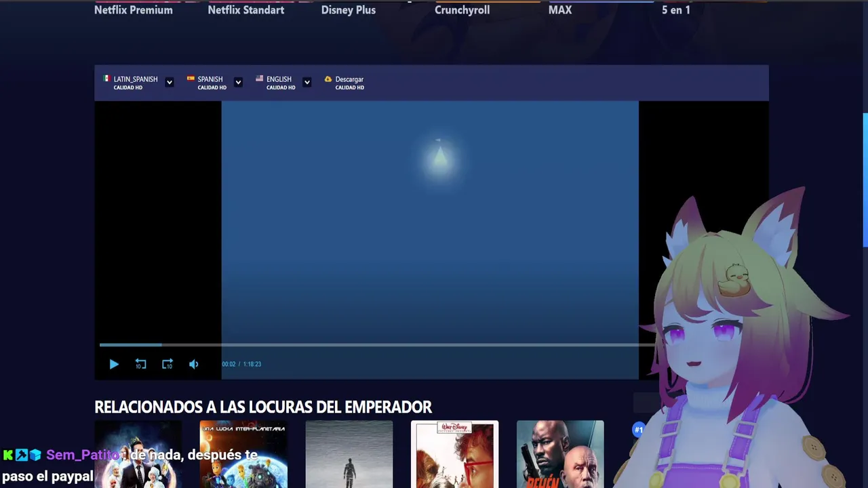Open the Netflix Premium link
Screen dimensions: 868x488
(x=134, y=10)
